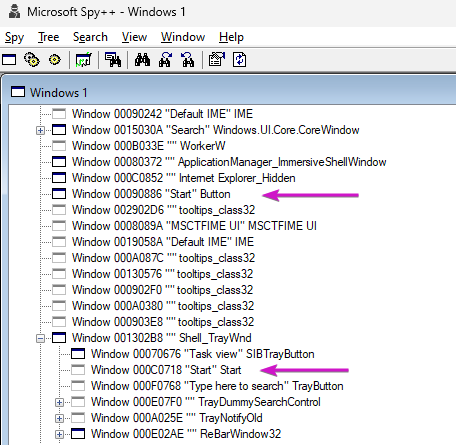Image resolution: width=456 pixels, height=445 pixels.
Task: Expand the TrayDummySearchControl node
Action: pyautogui.click(x=59, y=402)
